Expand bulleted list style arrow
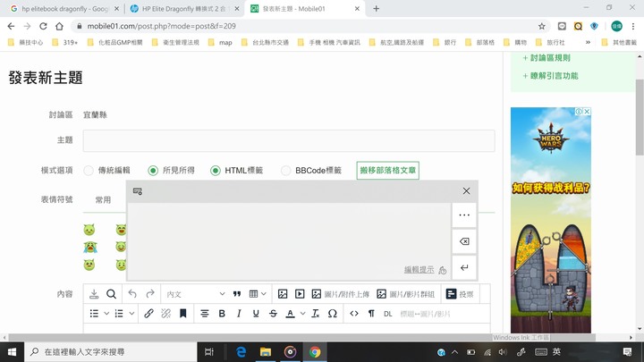 [106, 314]
